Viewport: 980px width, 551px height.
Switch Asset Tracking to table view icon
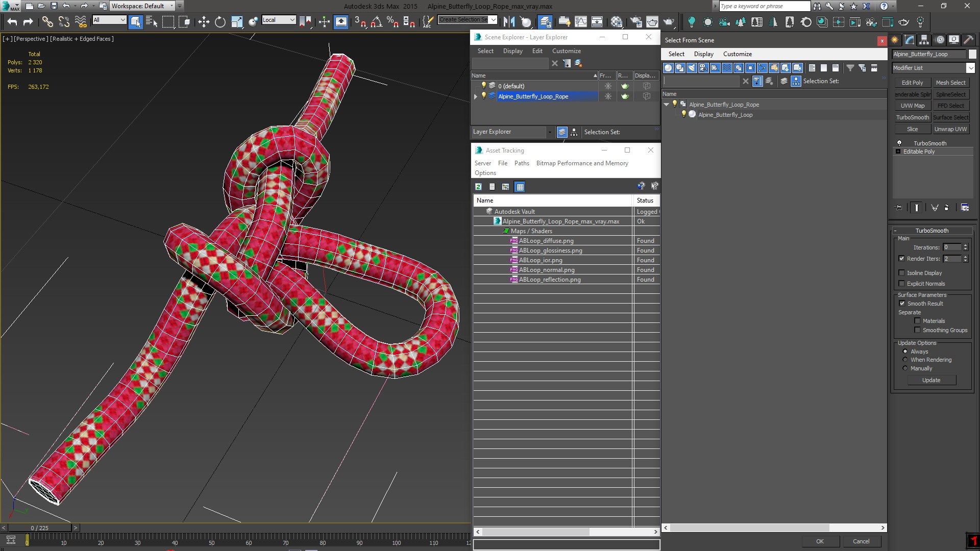pyautogui.click(x=520, y=187)
